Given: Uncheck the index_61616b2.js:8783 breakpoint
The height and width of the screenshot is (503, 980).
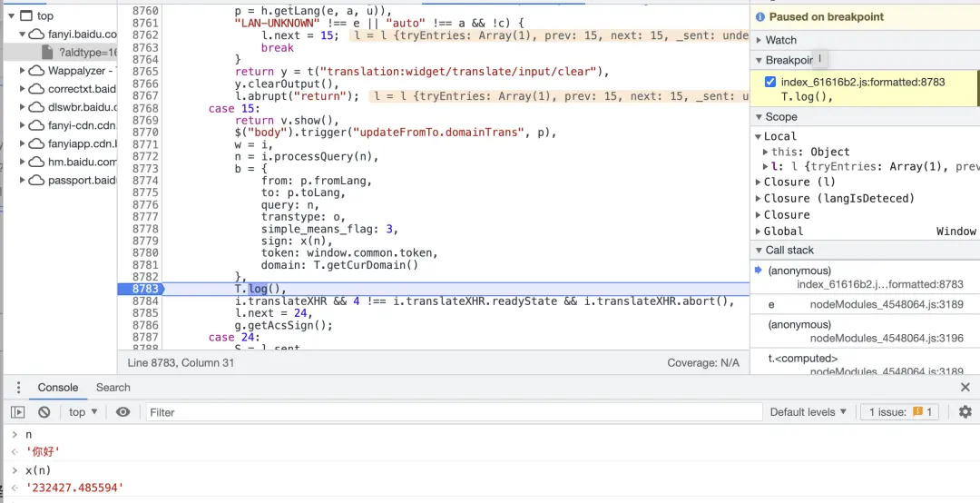Looking at the screenshot, I should 770,82.
